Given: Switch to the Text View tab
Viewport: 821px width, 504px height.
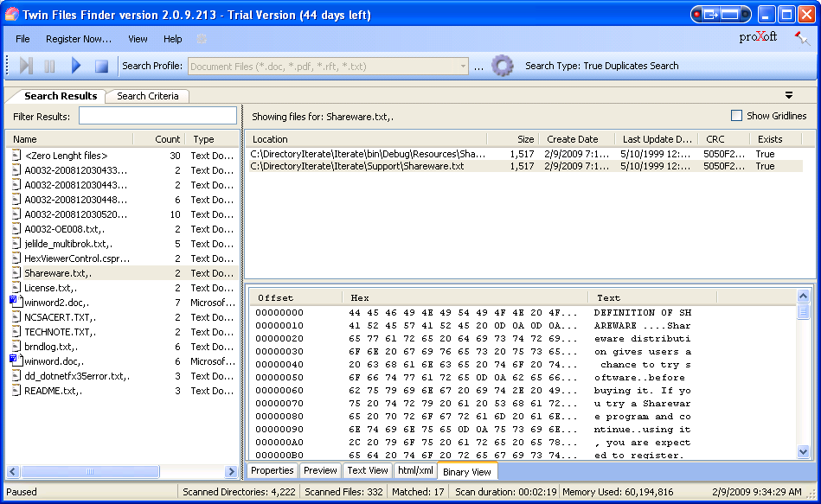Looking at the screenshot, I should coord(367,471).
